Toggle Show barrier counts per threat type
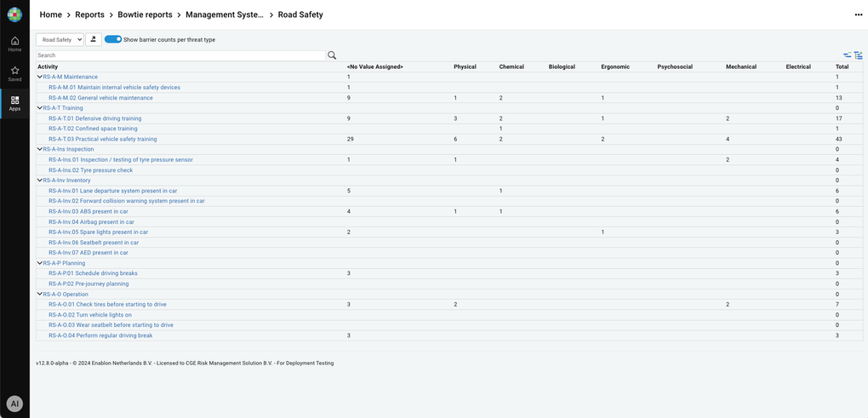Viewport: 868px width, 418px height. click(x=112, y=39)
